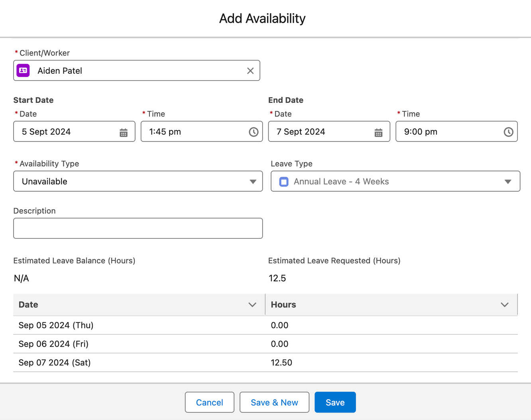Save the availability record
This screenshot has width=531, height=420.
click(335, 402)
